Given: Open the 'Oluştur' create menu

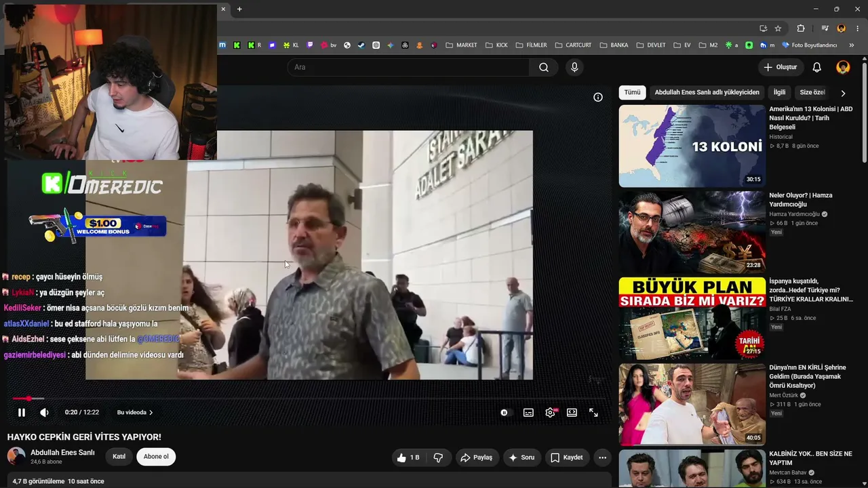Looking at the screenshot, I should [780, 67].
